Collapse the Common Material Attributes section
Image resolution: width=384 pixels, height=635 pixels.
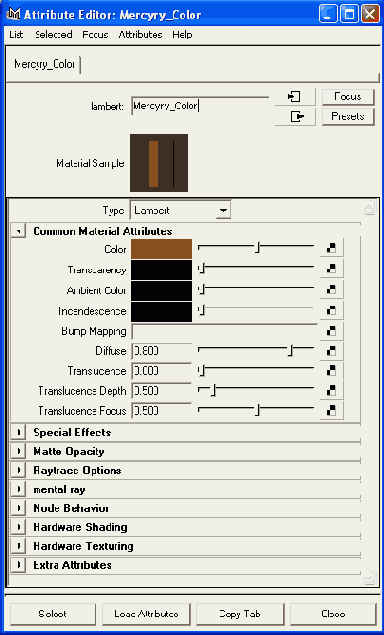coord(18,231)
